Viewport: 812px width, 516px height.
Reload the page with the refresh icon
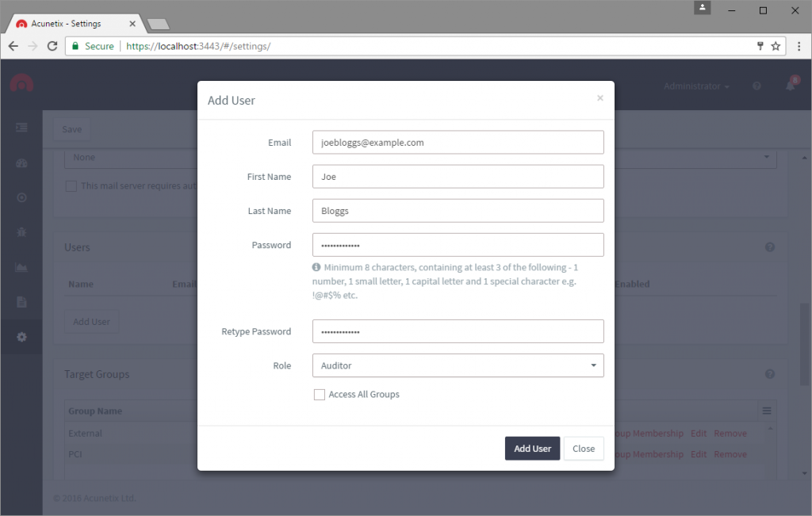tap(52, 46)
